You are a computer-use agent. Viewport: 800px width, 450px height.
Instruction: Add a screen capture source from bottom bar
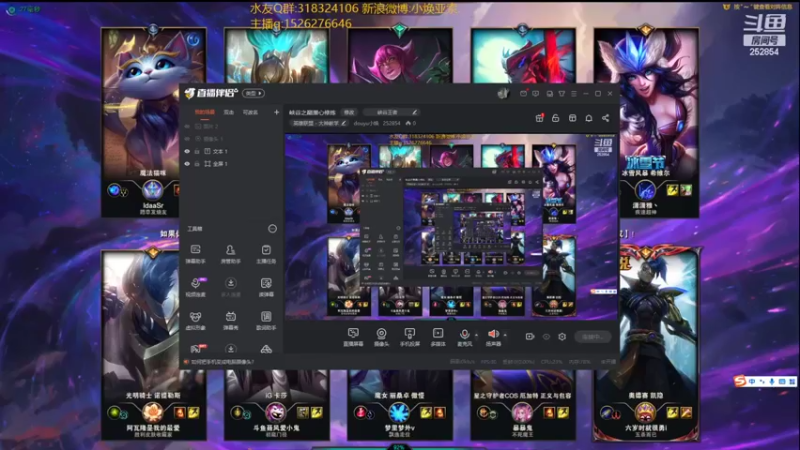353,337
